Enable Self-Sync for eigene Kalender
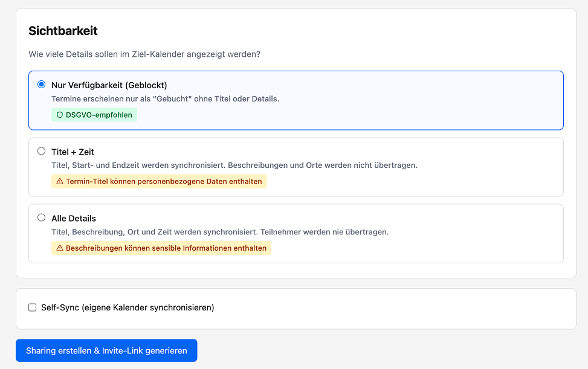The image size is (588, 369). [33, 307]
